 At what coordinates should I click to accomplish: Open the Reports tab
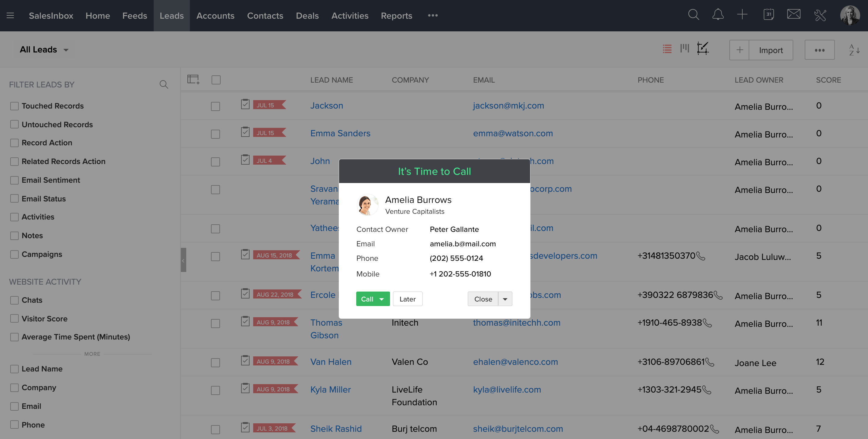click(396, 15)
